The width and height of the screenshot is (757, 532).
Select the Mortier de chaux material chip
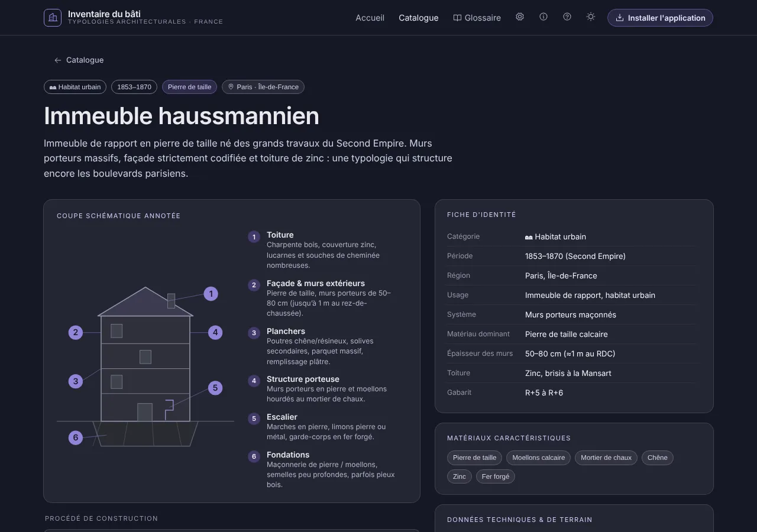pos(606,458)
